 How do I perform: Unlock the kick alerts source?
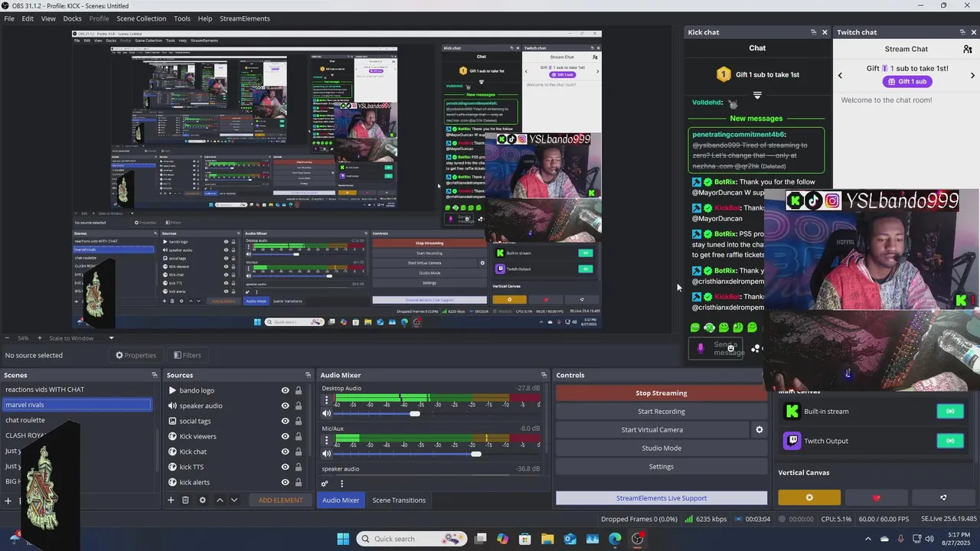click(299, 482)
